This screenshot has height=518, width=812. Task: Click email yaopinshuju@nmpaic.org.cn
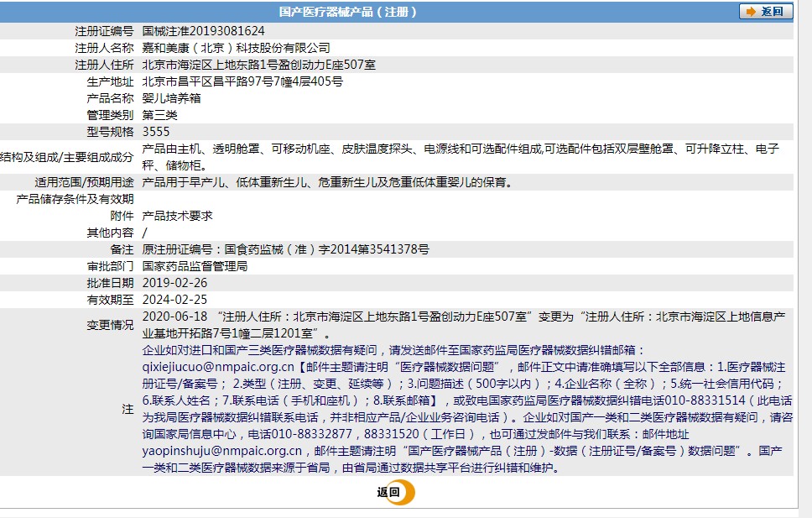(222, 451)
